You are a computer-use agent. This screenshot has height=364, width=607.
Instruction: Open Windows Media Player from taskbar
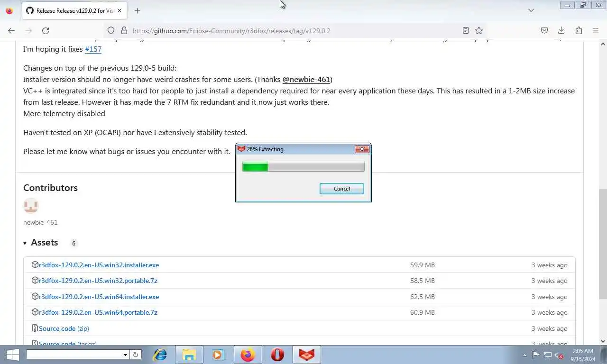click(x=218, y=355)
